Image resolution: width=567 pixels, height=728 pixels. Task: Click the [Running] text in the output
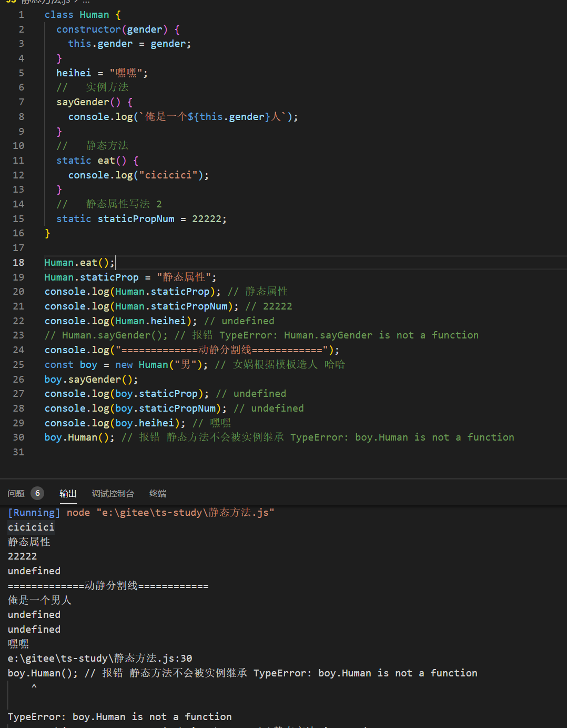click(x=34, y=512)
